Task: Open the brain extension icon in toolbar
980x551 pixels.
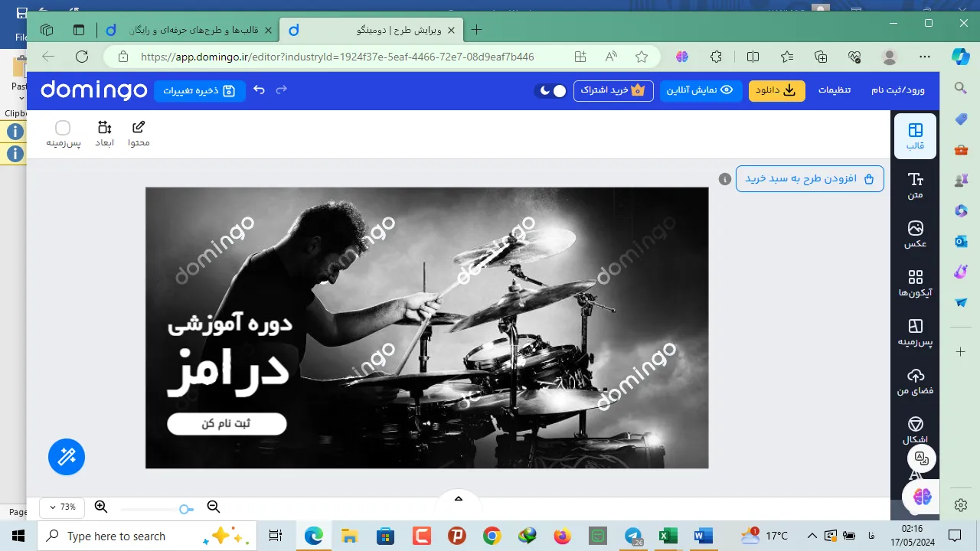Action: pyautogui.click(x=682, y=57)
